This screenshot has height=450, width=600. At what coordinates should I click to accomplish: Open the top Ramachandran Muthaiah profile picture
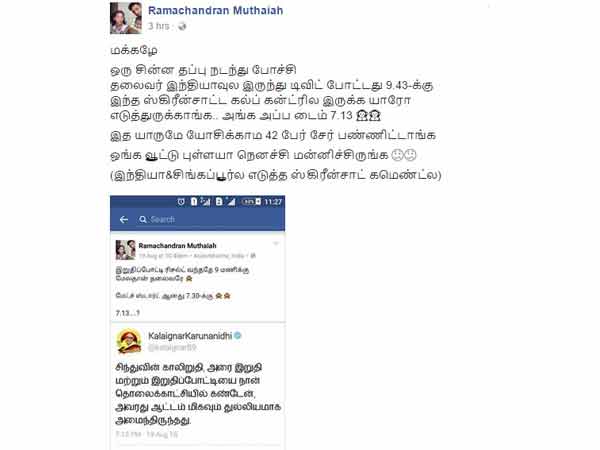click(126, 18)
